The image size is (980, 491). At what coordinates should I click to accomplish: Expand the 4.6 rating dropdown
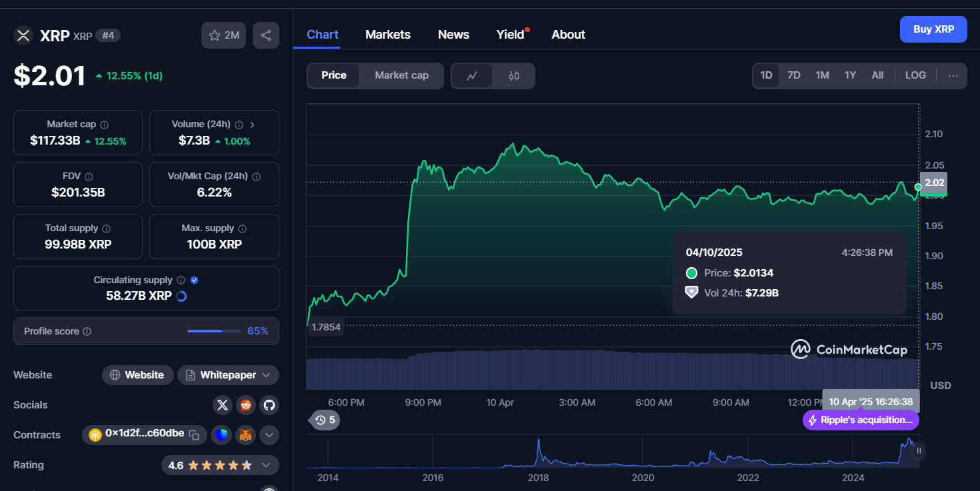tap(220, 465)
